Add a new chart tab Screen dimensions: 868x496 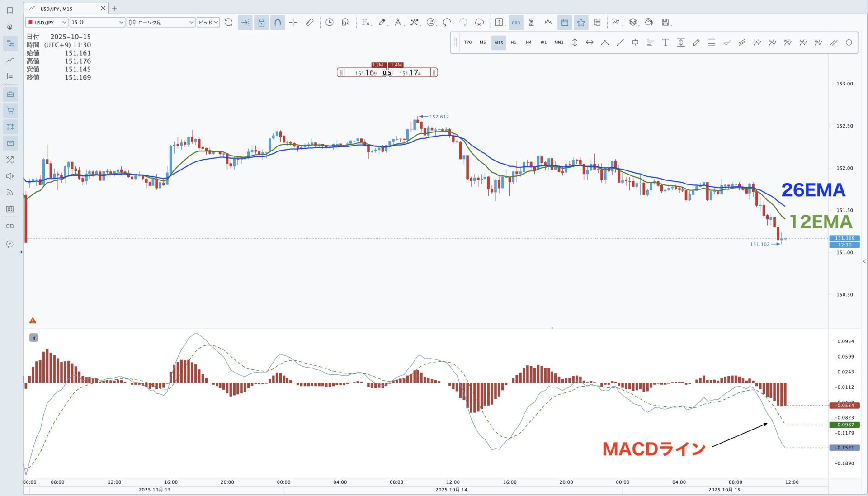click(114, 8)
